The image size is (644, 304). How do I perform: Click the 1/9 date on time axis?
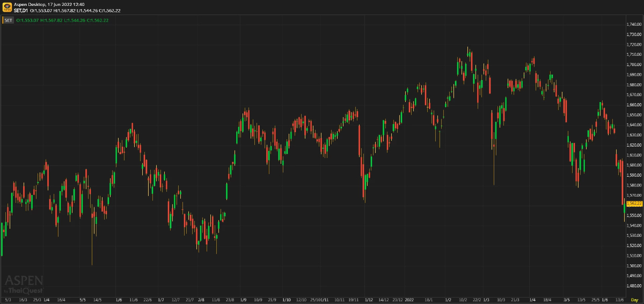[x=243, y=300]
